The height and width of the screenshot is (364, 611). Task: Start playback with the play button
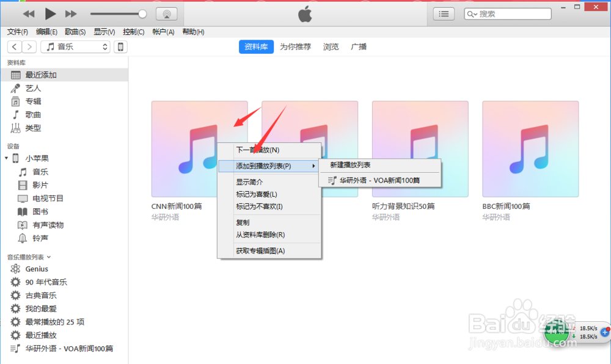click(50, 14)
